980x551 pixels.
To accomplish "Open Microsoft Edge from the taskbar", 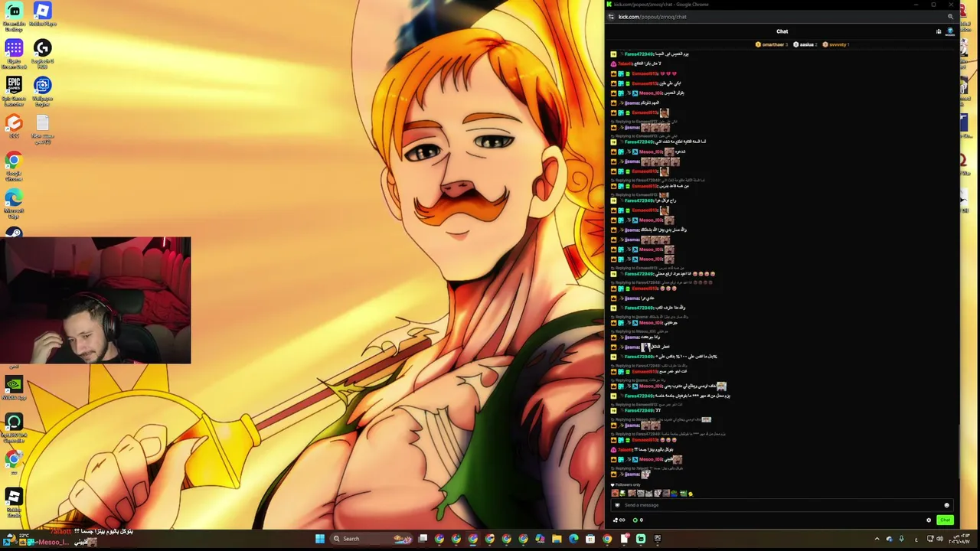I will click(x=573, y=539).
